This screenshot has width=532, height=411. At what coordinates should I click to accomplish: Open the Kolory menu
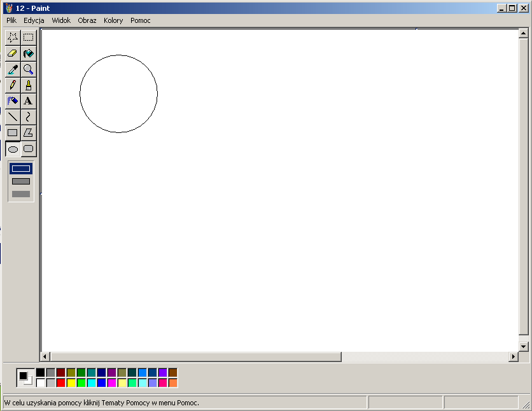coord(113,20)
